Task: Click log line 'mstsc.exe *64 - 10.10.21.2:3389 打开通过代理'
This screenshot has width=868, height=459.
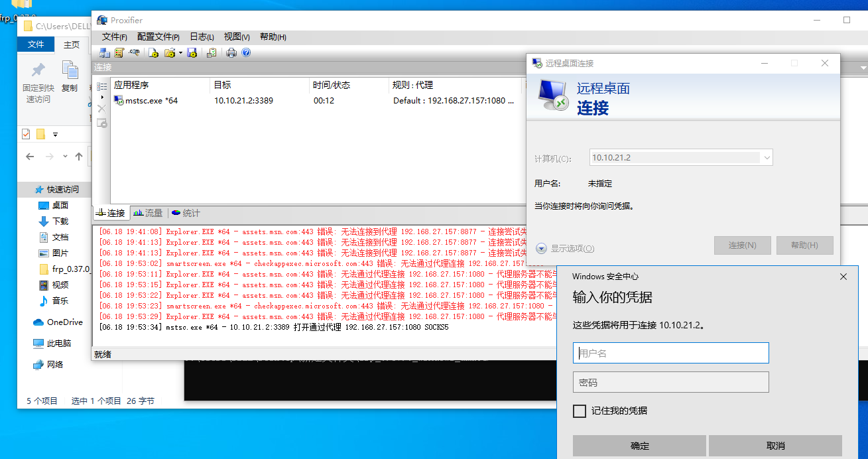Action: [x=274, y=328]
